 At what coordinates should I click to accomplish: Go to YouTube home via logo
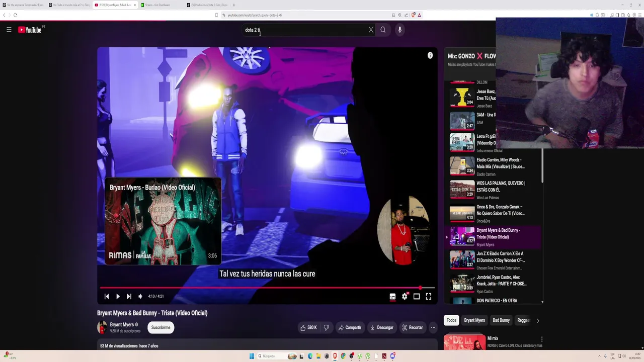tap(30, 30)
